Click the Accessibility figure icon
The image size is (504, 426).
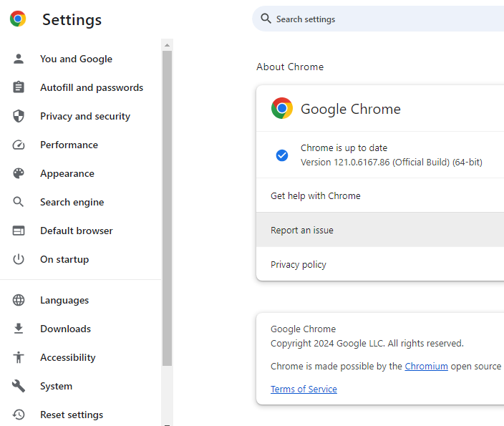coord(19,357)
